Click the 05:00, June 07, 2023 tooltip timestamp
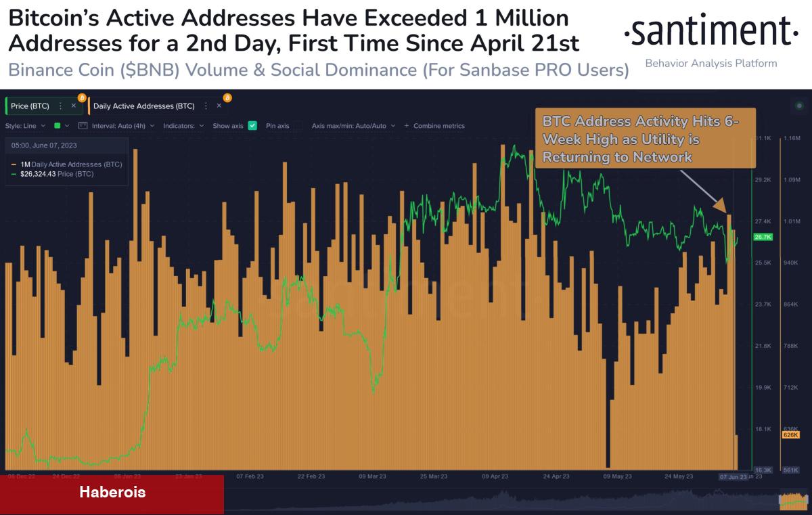This screenshot has width=812, height=515. click(44, 145)
